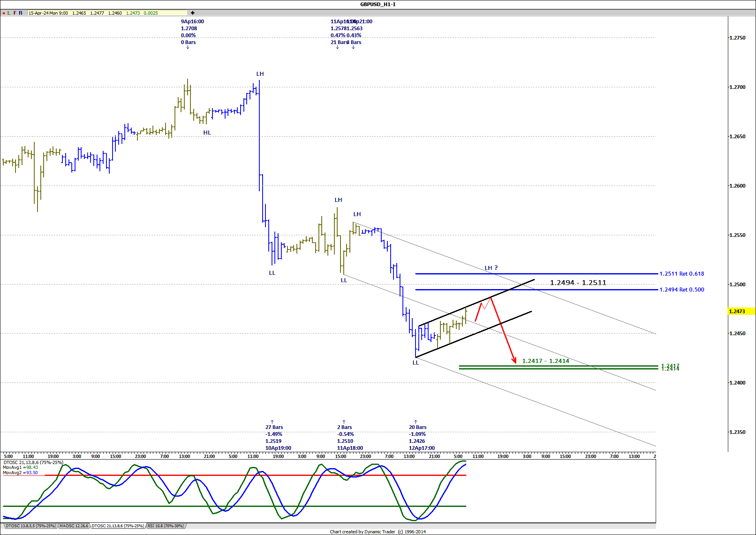Select the green oversold line in DTOSC pane
This screenshot has width=756, height=535.
pos(234,506)
